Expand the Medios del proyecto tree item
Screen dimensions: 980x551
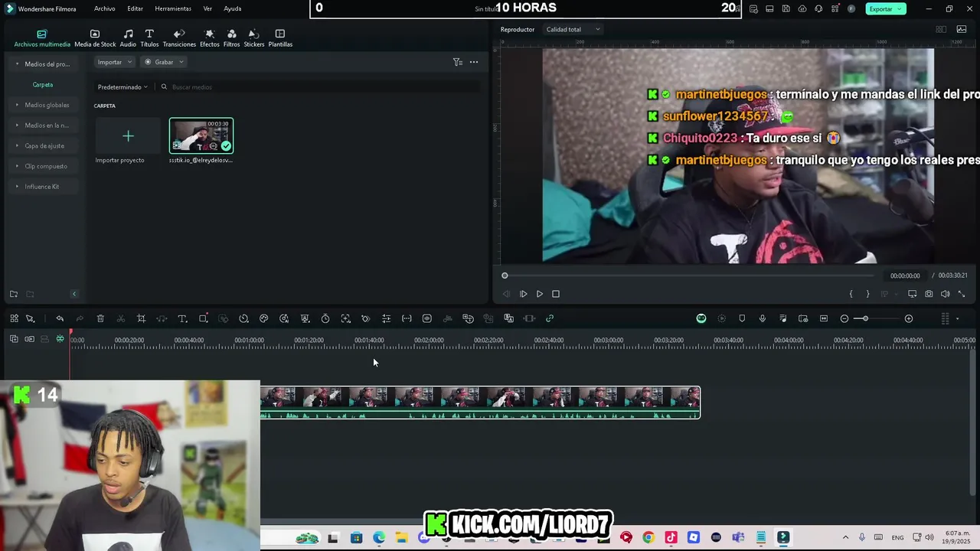click(x=44, y=64)
